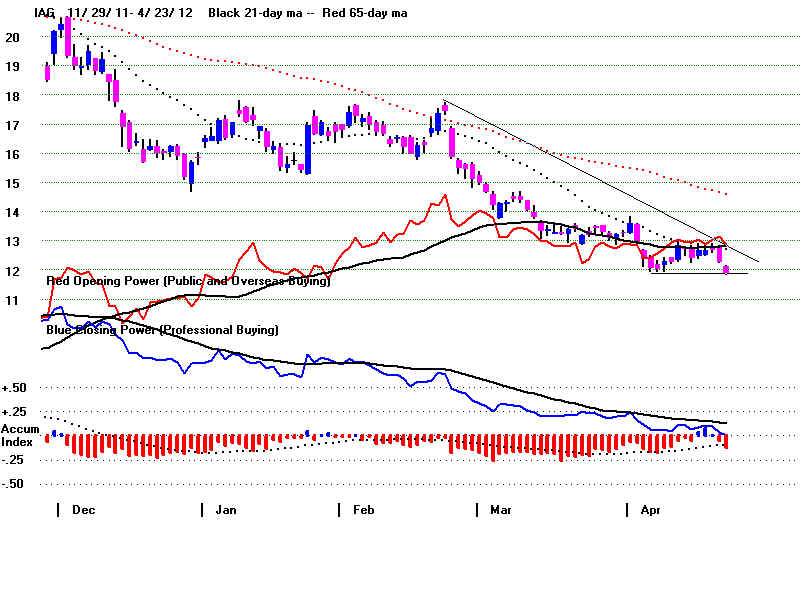Click the Red Opening Power indicator label
The width and height of the screenshot is (800, 600).
pos(188,282)
